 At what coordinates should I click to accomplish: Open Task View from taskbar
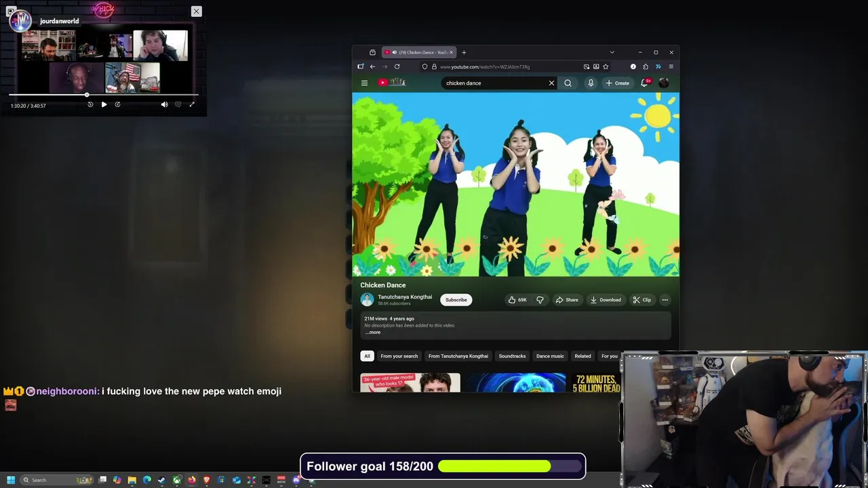[102, 480]
